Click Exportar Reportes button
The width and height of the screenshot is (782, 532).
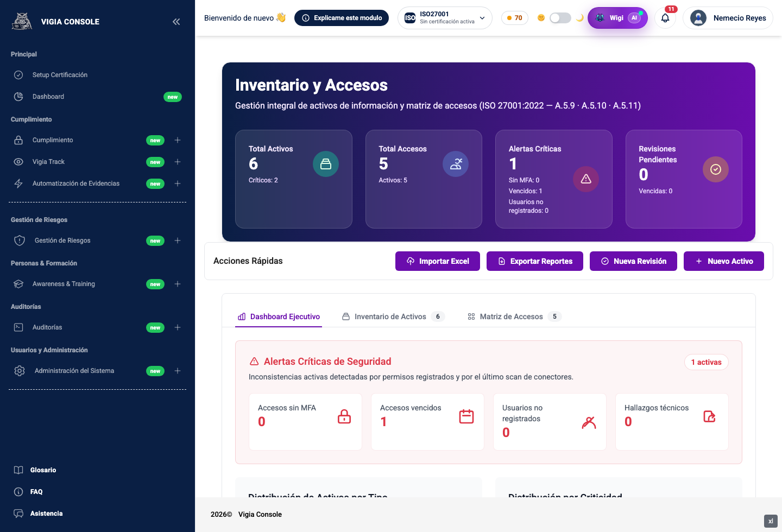(x=535, y=261)
